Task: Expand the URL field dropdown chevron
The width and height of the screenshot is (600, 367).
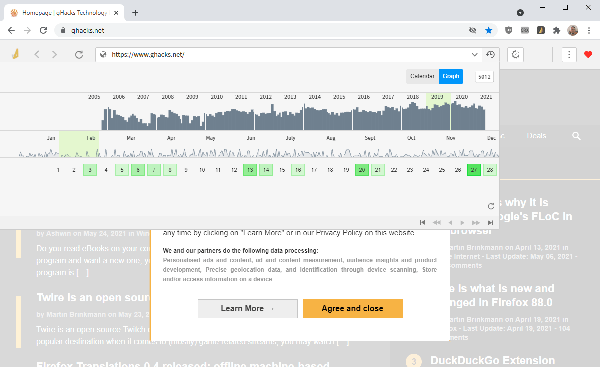Action: [474, 54]
